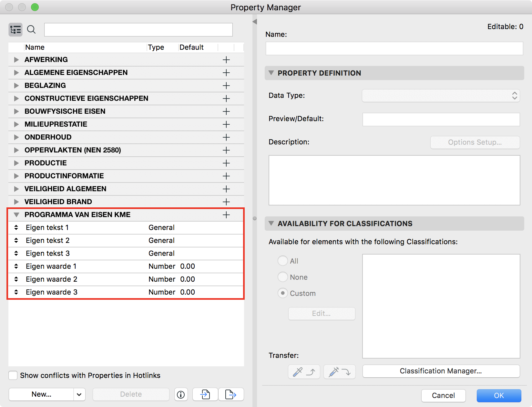This screenshot has height=407, width=532.
Task: Select the Custom classifications radio button
Action: [283, 293]
